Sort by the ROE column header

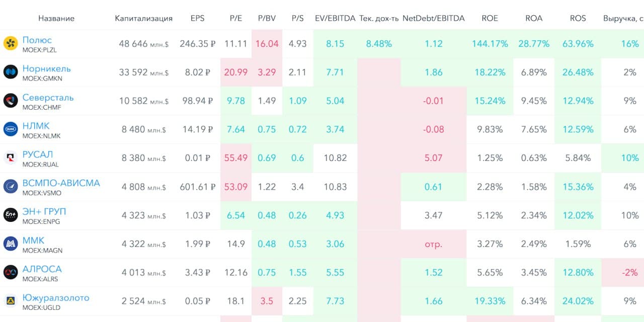490,18
